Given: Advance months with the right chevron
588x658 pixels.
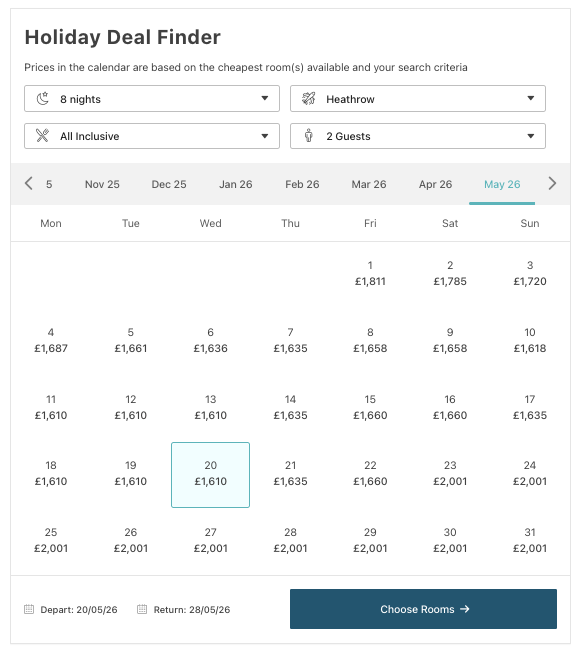Looking at the screenshot, I should pyautogui.click(x=552, y=183).
